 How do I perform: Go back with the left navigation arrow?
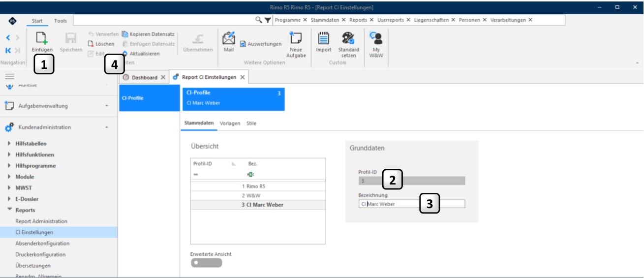point(8,37)
